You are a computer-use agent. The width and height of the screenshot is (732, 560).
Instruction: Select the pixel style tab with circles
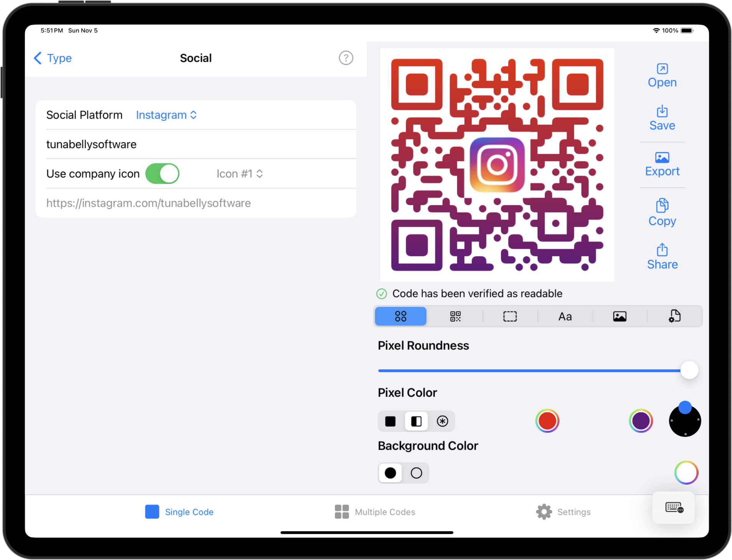pos(400,316)
